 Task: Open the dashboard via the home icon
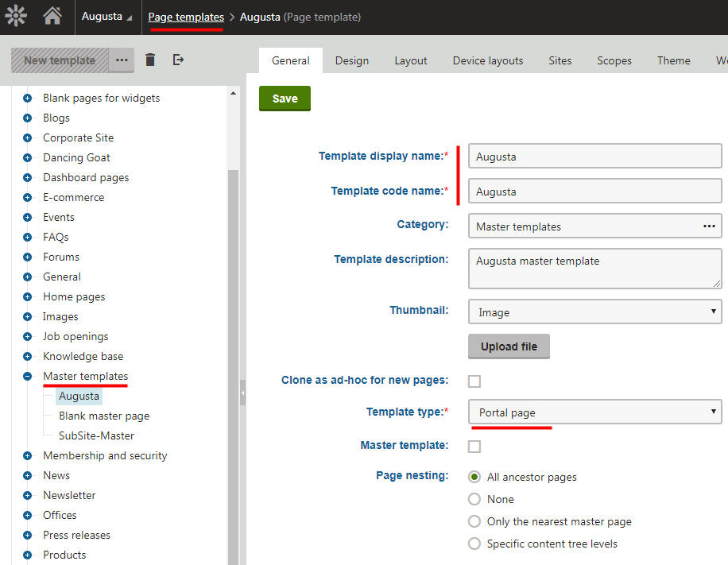[52, 16]
